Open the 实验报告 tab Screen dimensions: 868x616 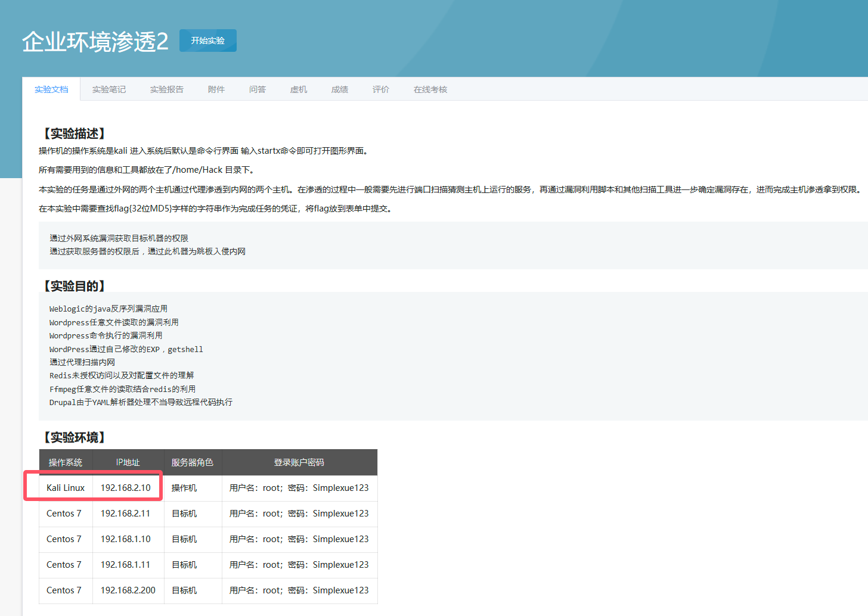coord(167,89)
